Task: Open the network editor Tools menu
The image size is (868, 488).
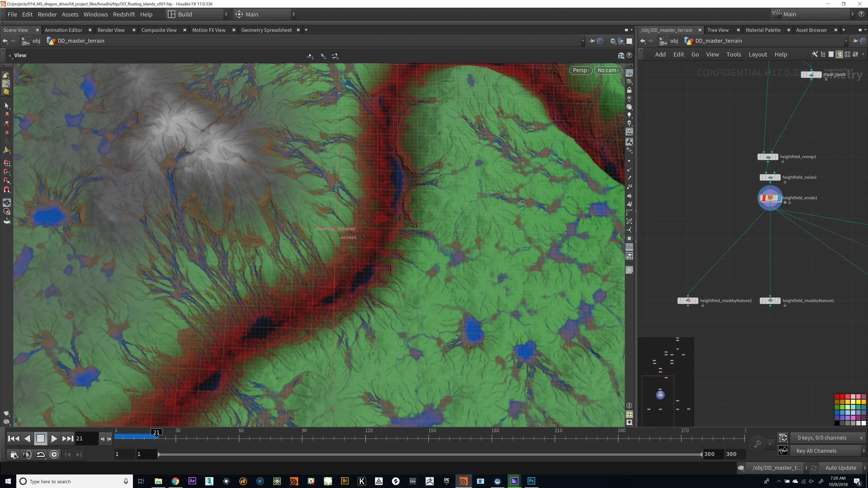Action: tap(734, 54)
